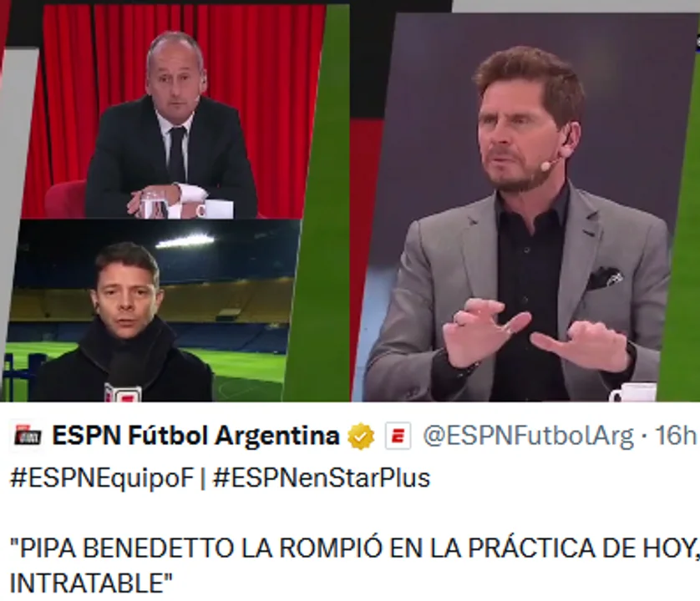Click the red ESPN affiliate badge icon
Image resolution: width=700 pixels, height=601 pixels.
click(398, 436)
